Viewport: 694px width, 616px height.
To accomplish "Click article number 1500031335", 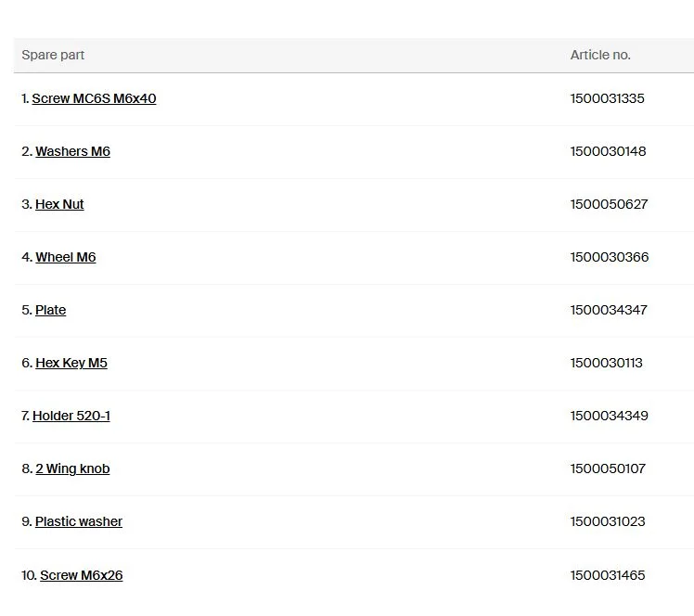I will [607, 98].
